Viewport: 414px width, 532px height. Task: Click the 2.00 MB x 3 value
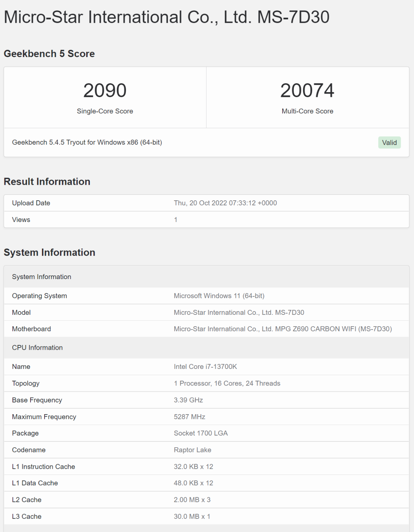tap(192, 500)
